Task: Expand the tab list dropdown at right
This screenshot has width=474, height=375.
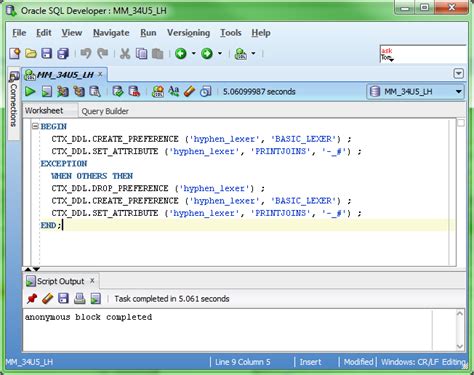Action: pos(459,74)
